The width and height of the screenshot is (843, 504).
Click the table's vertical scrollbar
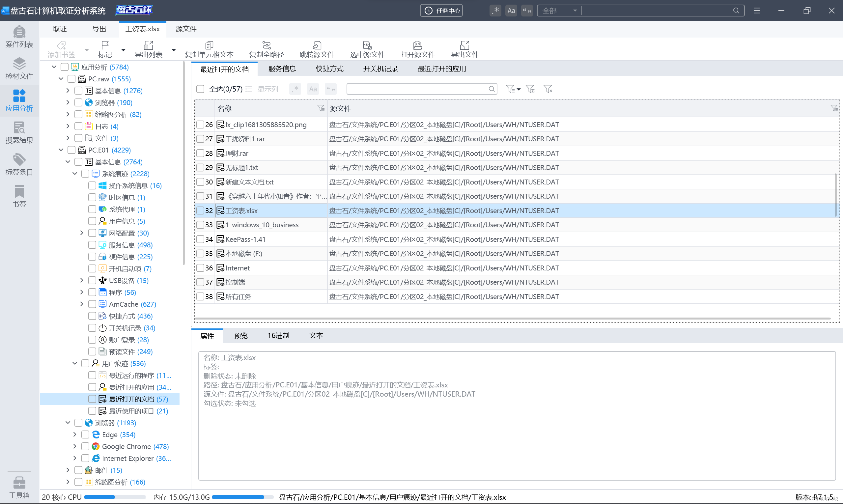click(x=835, y=195)
